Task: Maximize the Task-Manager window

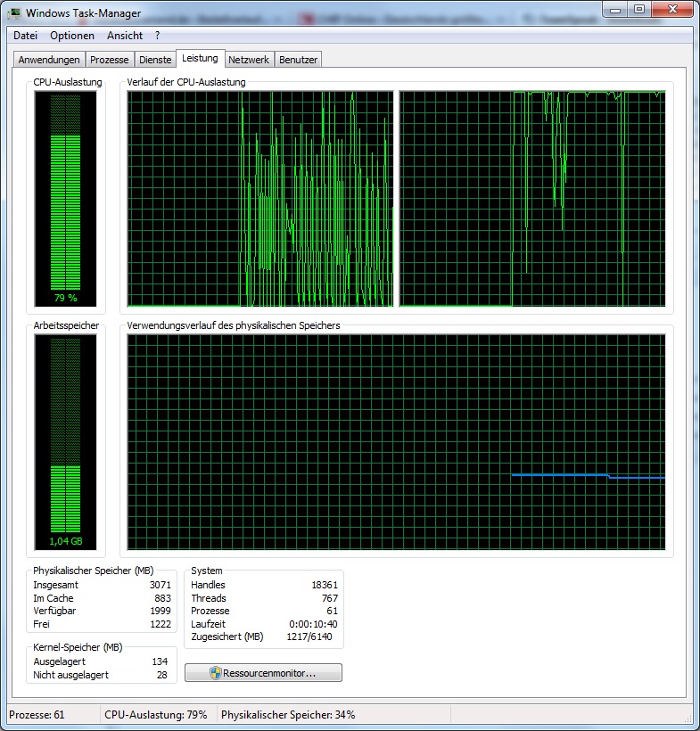Action: click(x=639, y=9)
